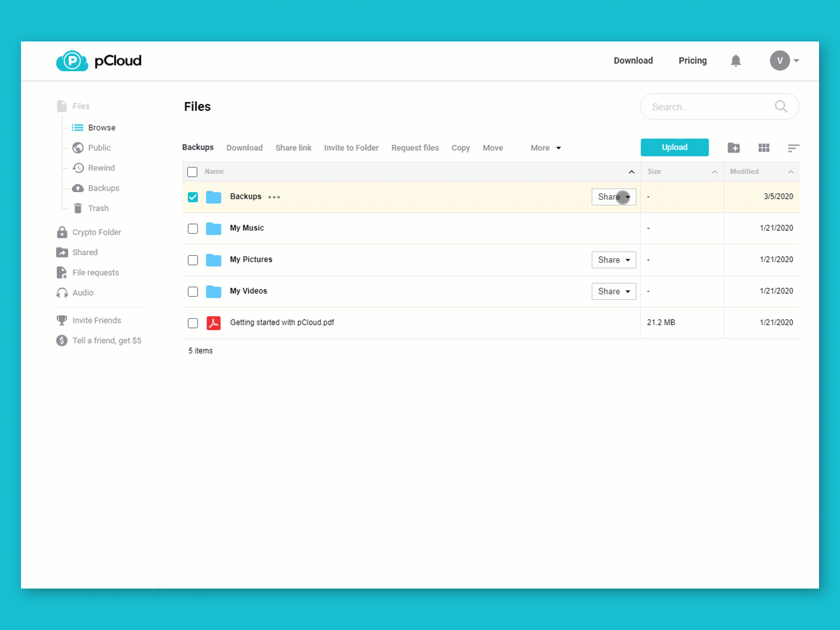Open the My Music folder
840x630 pixels.
pyautogui.click(x=247, y=228)
